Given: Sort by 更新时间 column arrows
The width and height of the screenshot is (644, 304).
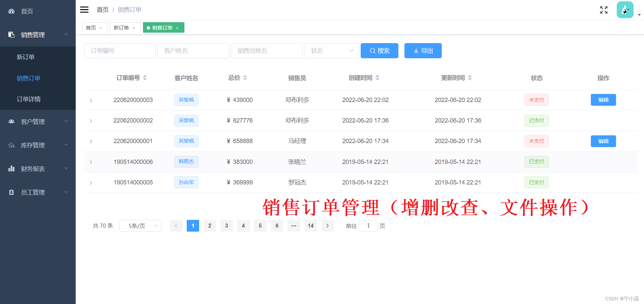Looking at the screenshot, I should tap(470, 78).
